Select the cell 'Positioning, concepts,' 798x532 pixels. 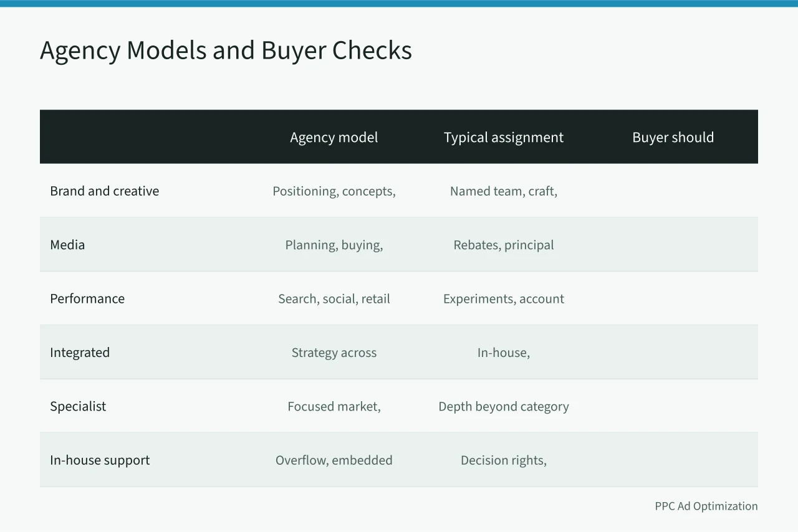[x=334, y=191]
